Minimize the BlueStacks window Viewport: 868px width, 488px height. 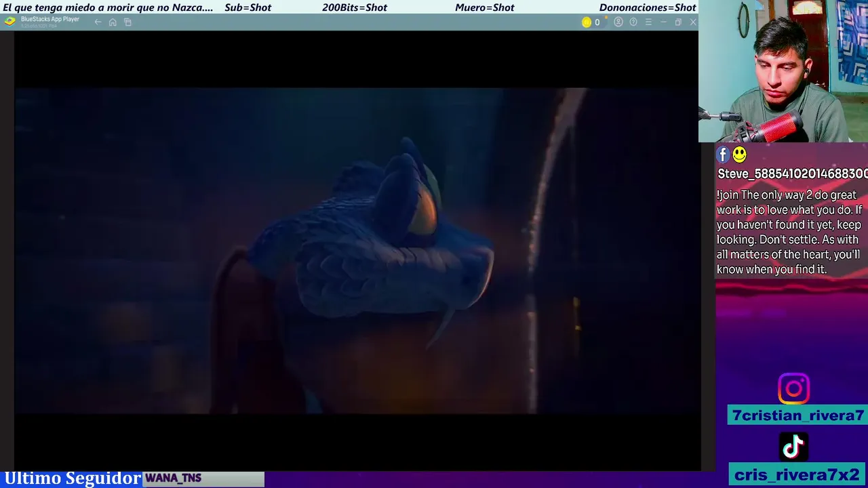click(663, 22)
